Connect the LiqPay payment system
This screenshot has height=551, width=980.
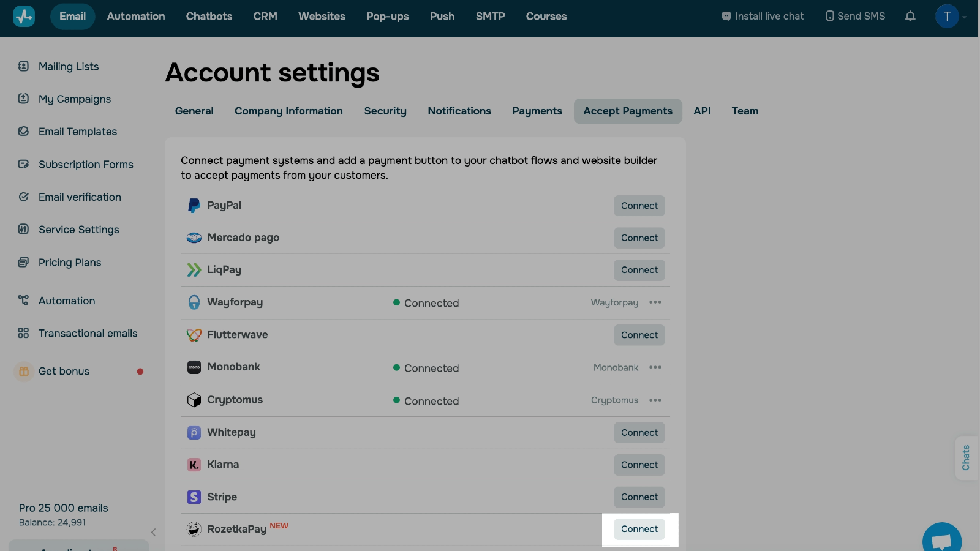coord(639,270)
